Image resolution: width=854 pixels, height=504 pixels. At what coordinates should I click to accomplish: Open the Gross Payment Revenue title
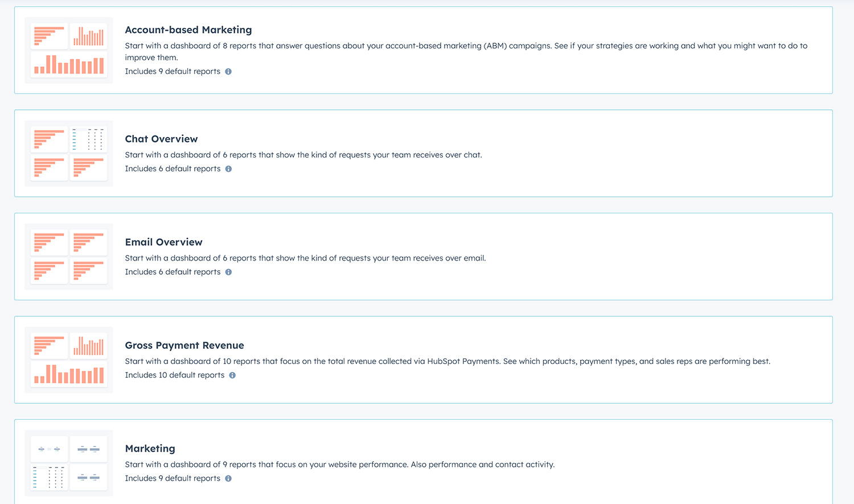(x=184, y=345)
